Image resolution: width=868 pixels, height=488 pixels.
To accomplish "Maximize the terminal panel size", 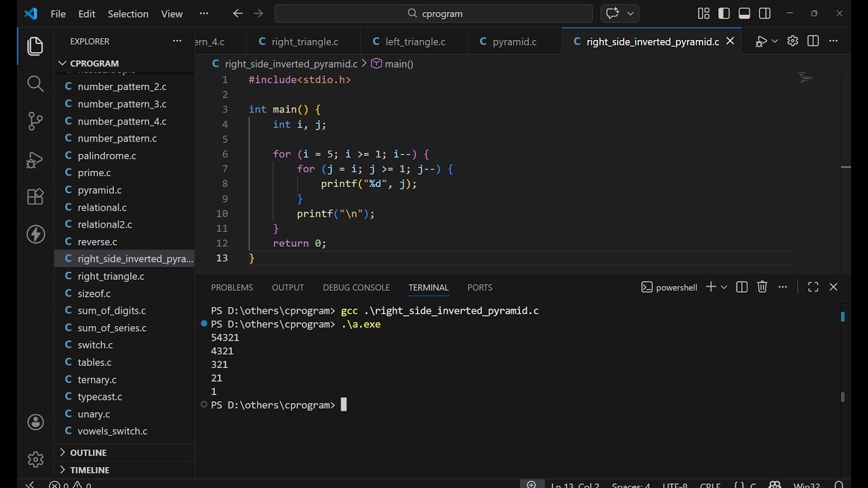I will pos(813,287).
